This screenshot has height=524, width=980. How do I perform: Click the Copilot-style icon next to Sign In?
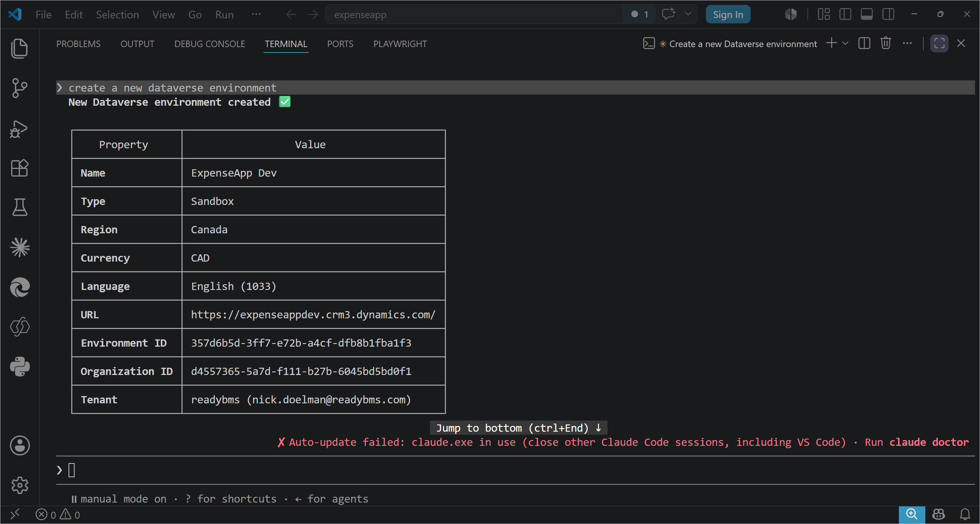[791, 14]
